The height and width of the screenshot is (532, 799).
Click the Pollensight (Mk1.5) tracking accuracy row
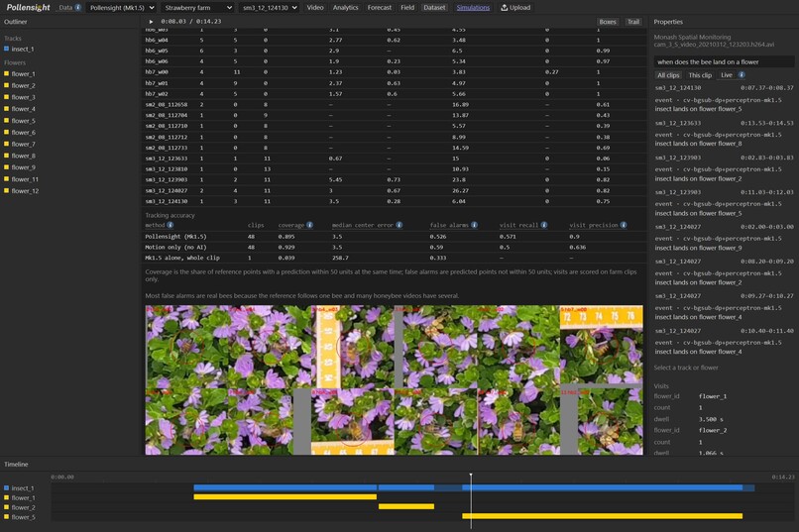(394, 236)
